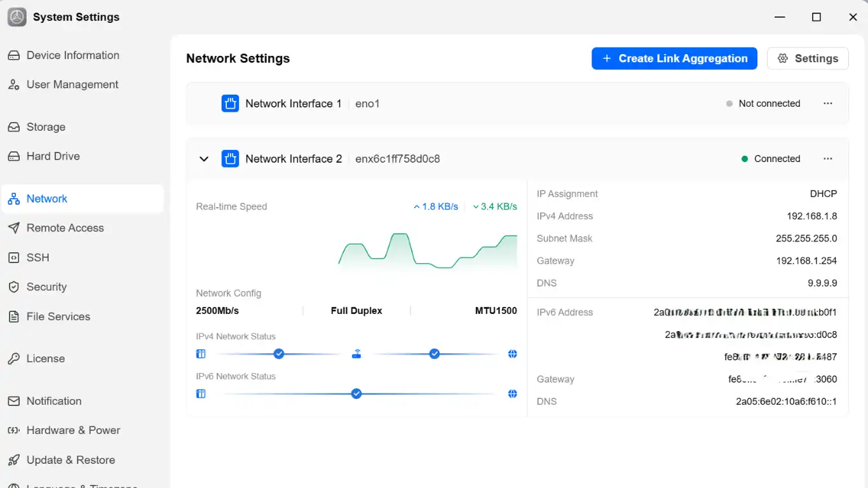
Task: Click the second IPv4 status checkmark
Action: 435,354
